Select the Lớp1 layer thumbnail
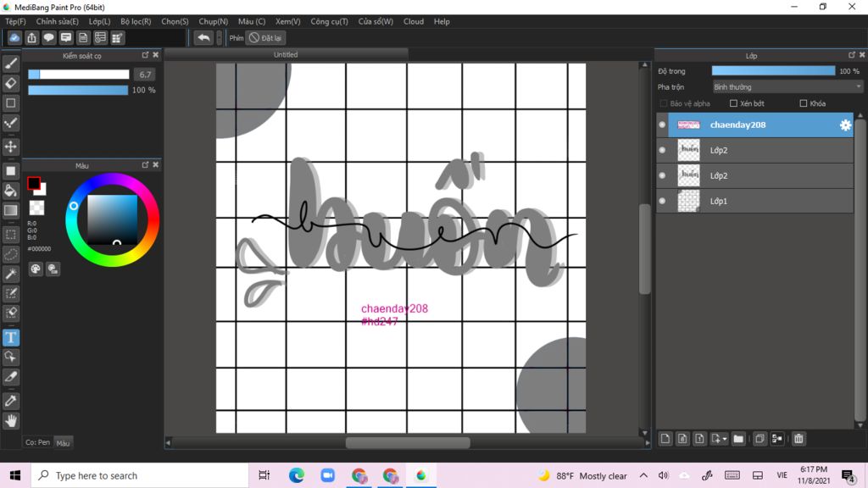The width and height of the screenshot is (868, 488). point(688,201)
